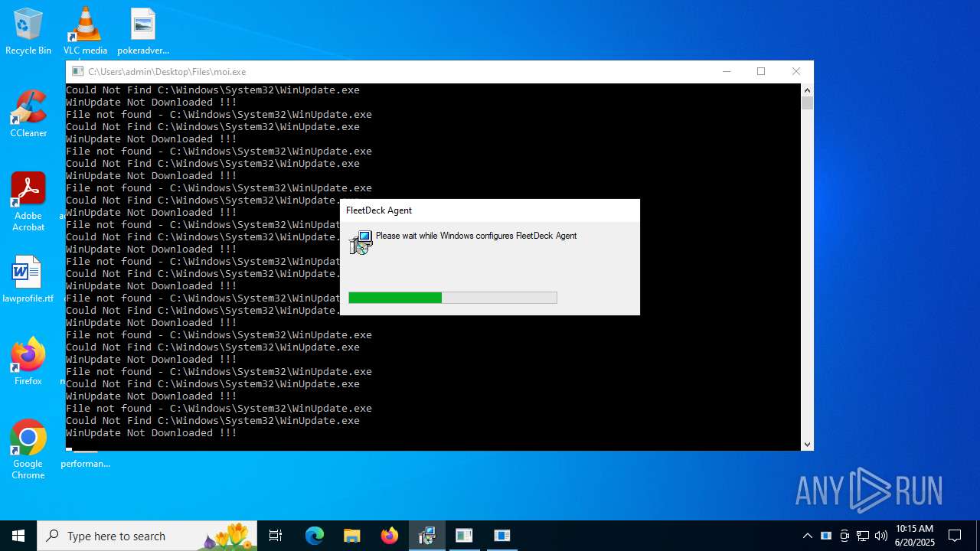Click the FleetDeck Agent dialog title
The width and height of the screenshot is (980, 551).
tap(379, 210)
